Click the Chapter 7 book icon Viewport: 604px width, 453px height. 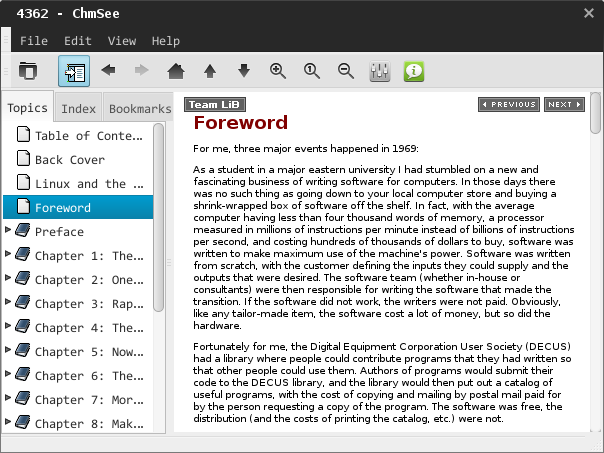[x=23, y=398]
